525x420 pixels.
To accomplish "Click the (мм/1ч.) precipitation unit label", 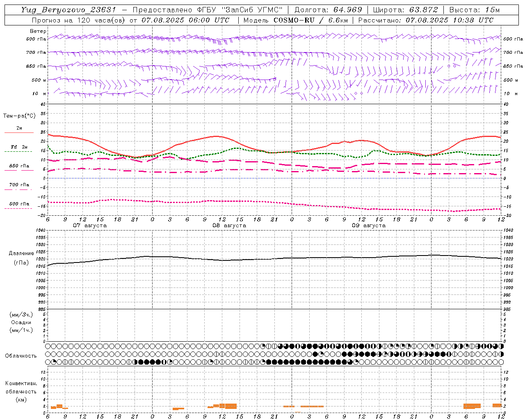I will point(21,330).
